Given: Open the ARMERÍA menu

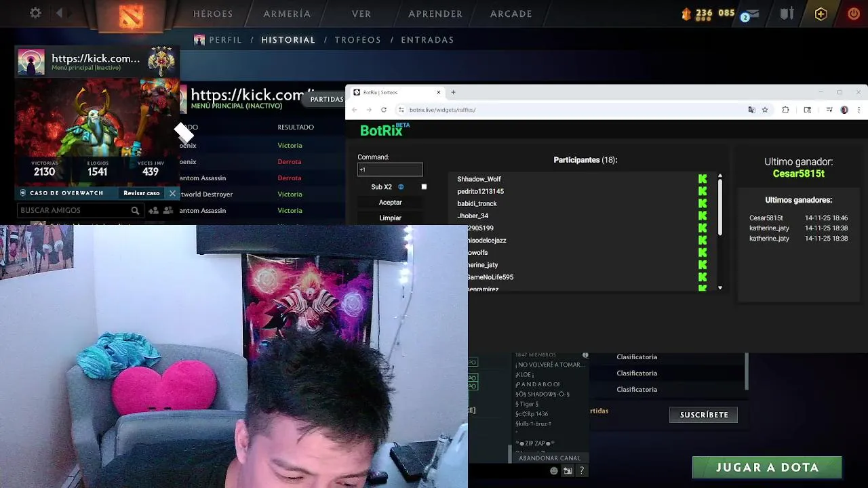Looking at the screenshot, I should [x=287, y=14].
